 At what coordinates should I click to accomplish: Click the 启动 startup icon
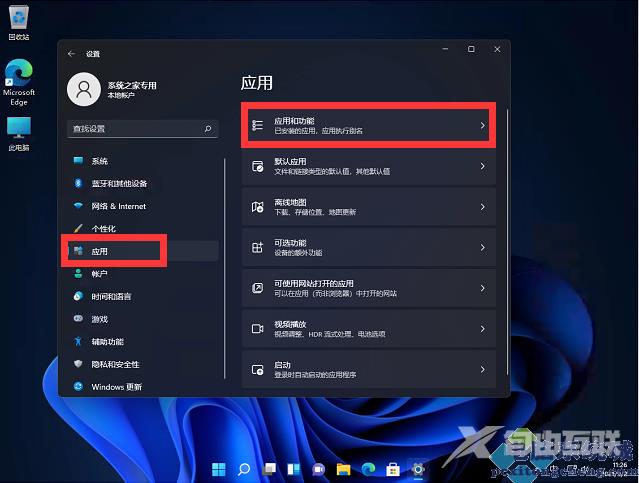[258, 369]
